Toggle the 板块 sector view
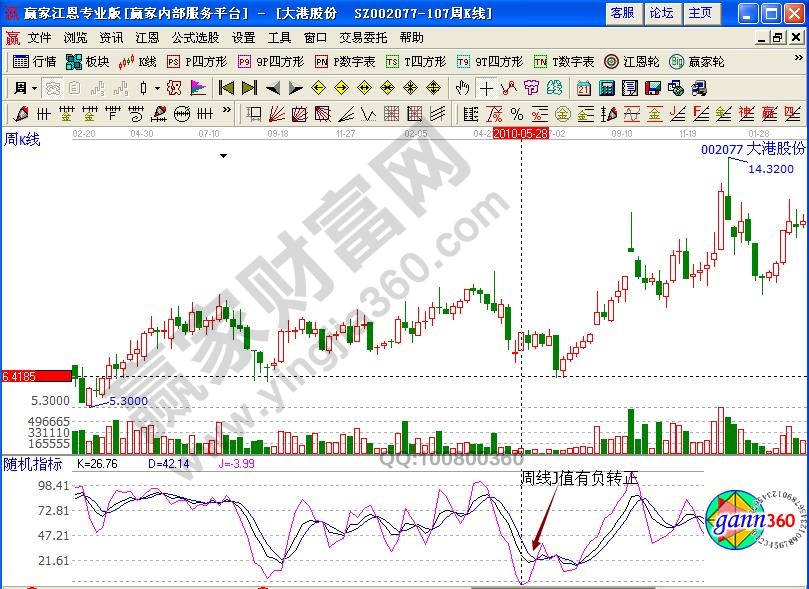809x589 pixels. (88, 62)
